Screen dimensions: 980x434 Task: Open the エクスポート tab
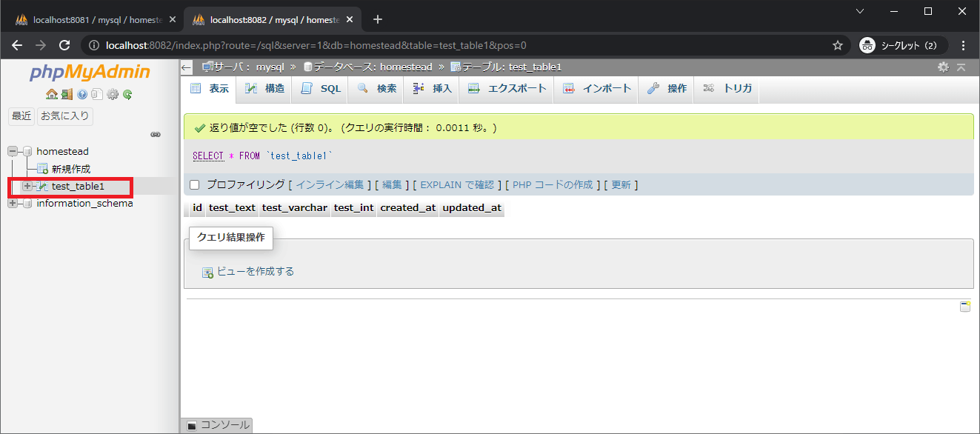coord(507,89)
